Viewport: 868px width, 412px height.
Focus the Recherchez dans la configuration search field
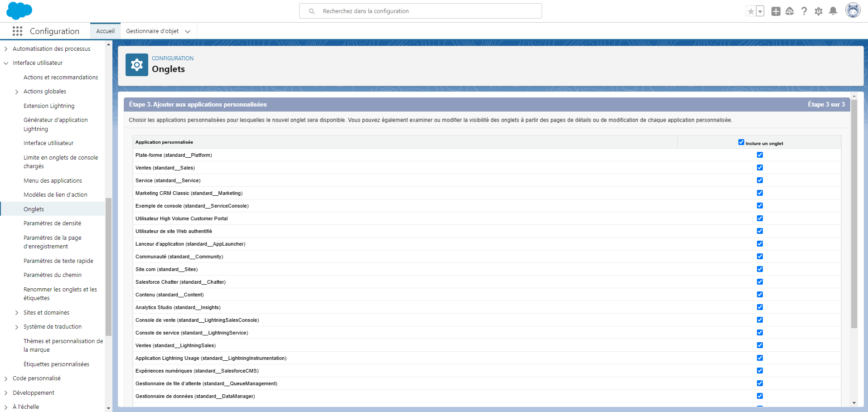point(421,11)
